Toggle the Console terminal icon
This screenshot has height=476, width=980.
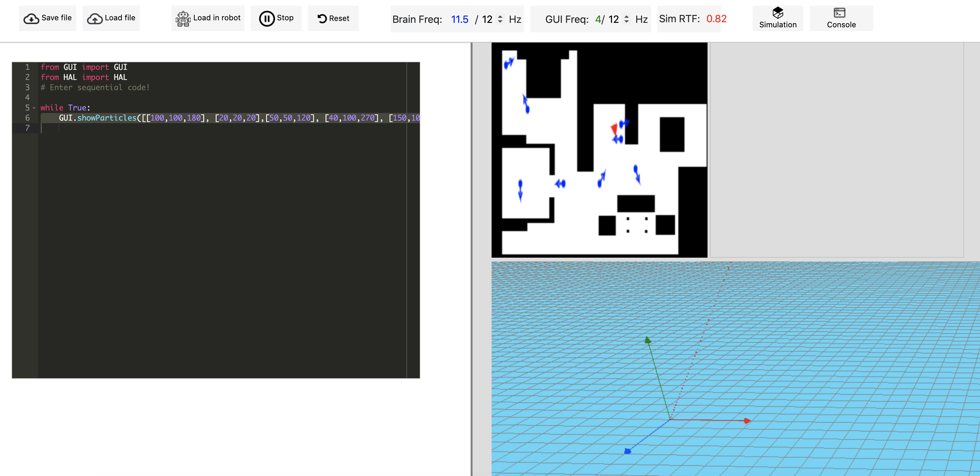click(839, 13)
